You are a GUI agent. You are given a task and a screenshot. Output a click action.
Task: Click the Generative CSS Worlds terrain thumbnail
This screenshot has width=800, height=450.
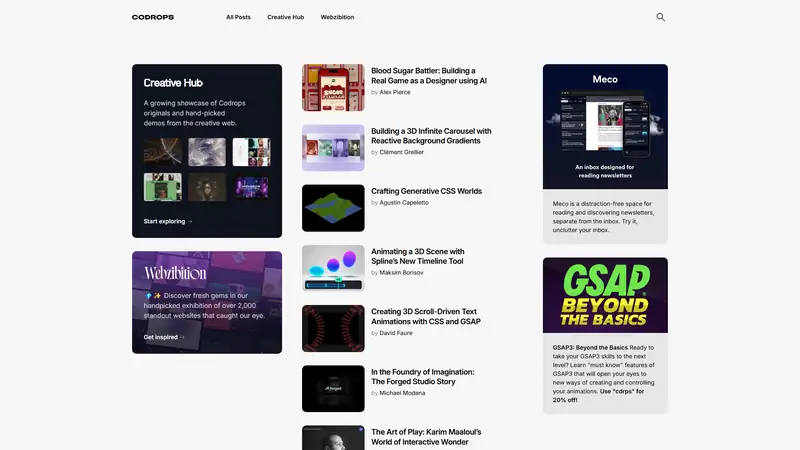(x=333, y=208)
